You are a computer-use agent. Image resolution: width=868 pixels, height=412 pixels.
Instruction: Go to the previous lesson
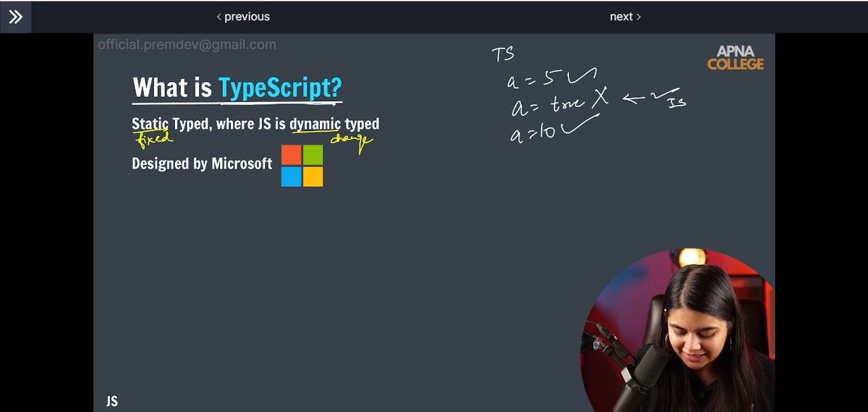point(243,17)
